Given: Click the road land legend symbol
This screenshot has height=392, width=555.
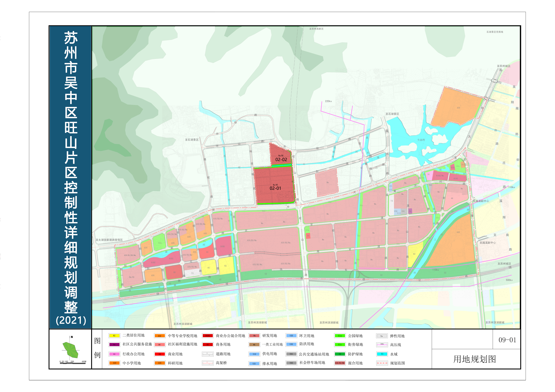Looking at the screenshot, I should 208,354.
